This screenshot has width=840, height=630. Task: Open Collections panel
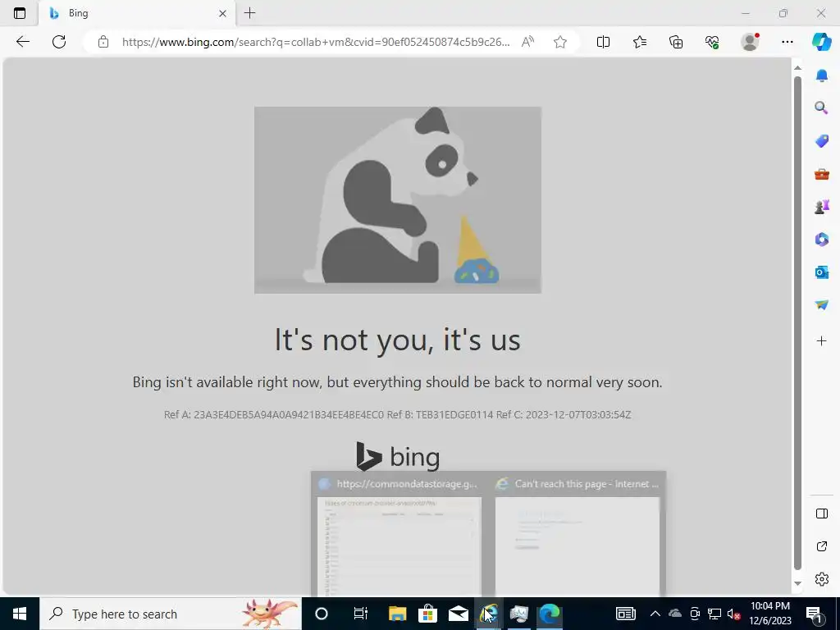click(x=676, y=42)
